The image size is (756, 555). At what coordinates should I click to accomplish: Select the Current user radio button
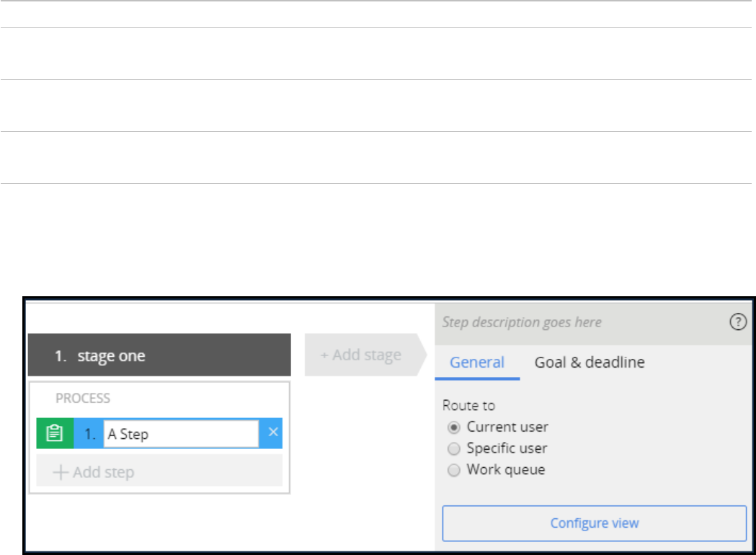(454, 427)
